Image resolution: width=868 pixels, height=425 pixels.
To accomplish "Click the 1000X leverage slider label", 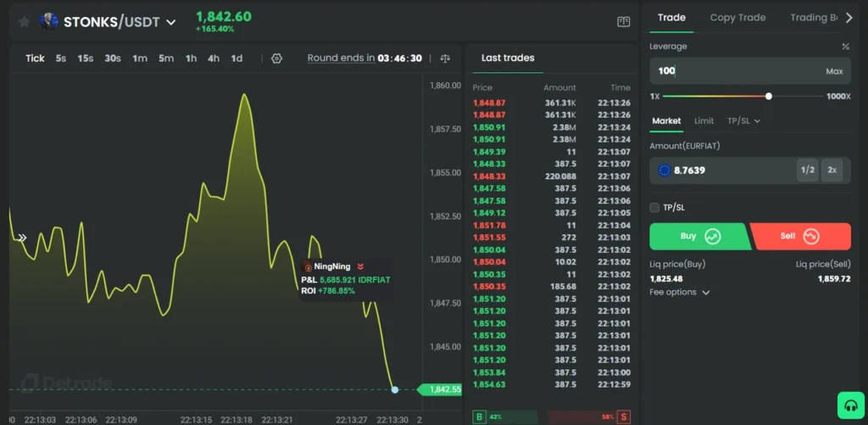I will tap(838, 97).
